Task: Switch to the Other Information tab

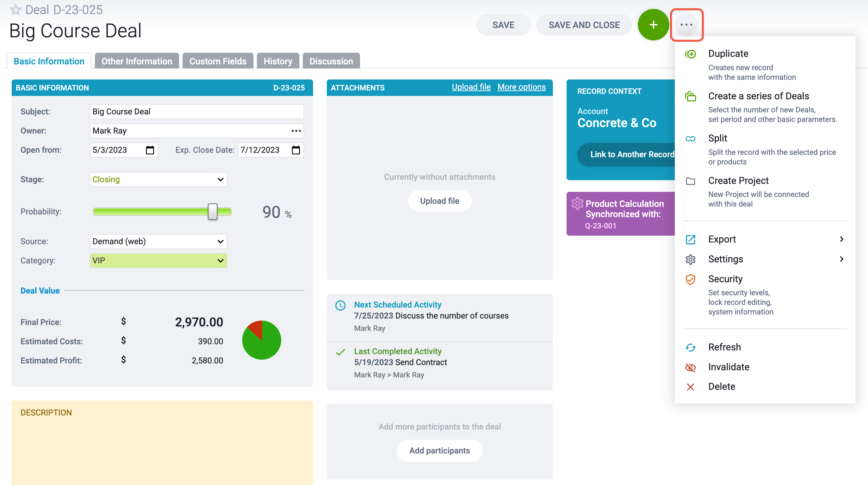Action: [137, 61]
